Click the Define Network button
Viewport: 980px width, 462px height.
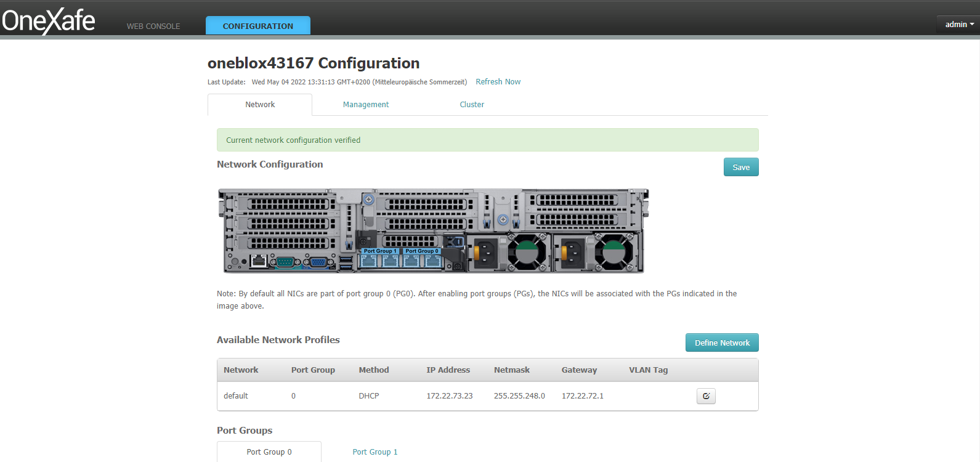pyautogui.click(x=722, y=343)
